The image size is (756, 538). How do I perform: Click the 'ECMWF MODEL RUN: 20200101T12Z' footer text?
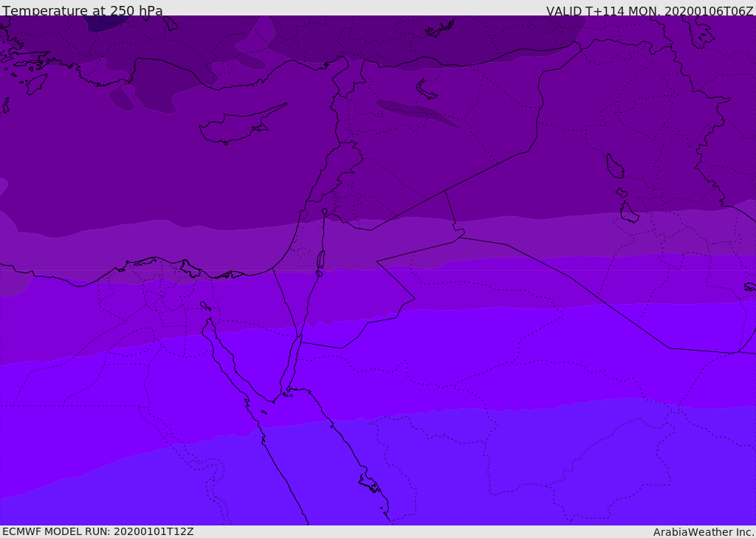coord(98,532)
